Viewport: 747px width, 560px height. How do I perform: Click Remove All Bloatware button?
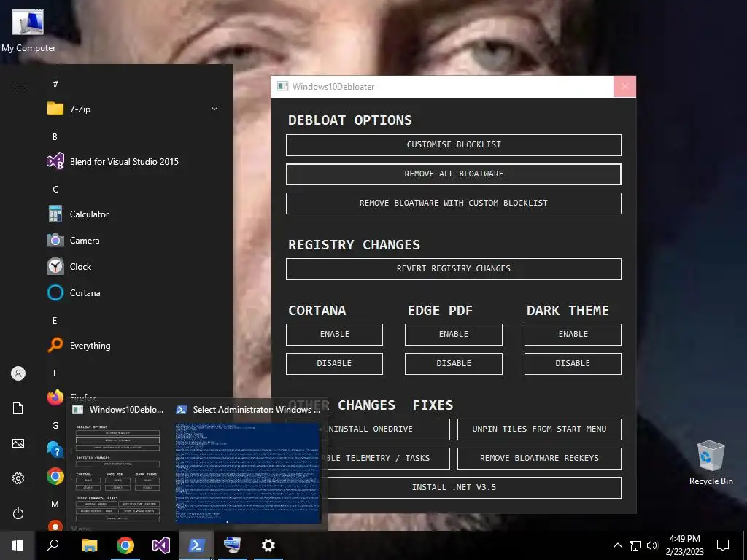tap(453, 174)
